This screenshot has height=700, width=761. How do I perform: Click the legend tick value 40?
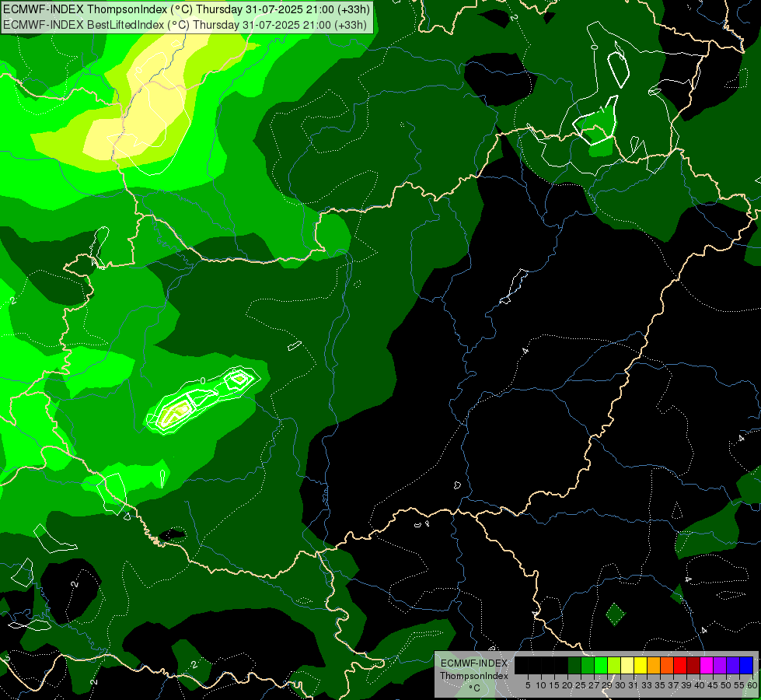(699, 685)
